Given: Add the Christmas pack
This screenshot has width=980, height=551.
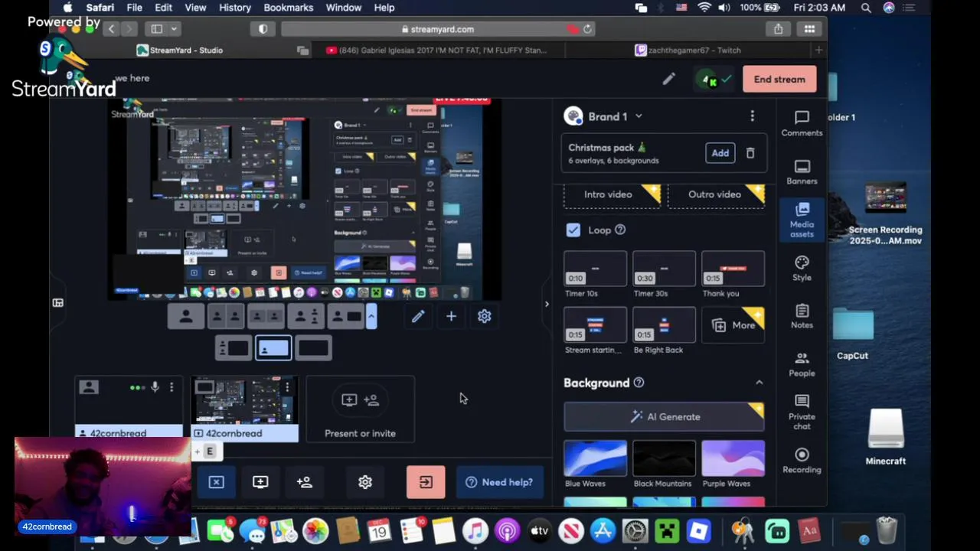Looking at the screenshot, I should [x=720, y=153].
